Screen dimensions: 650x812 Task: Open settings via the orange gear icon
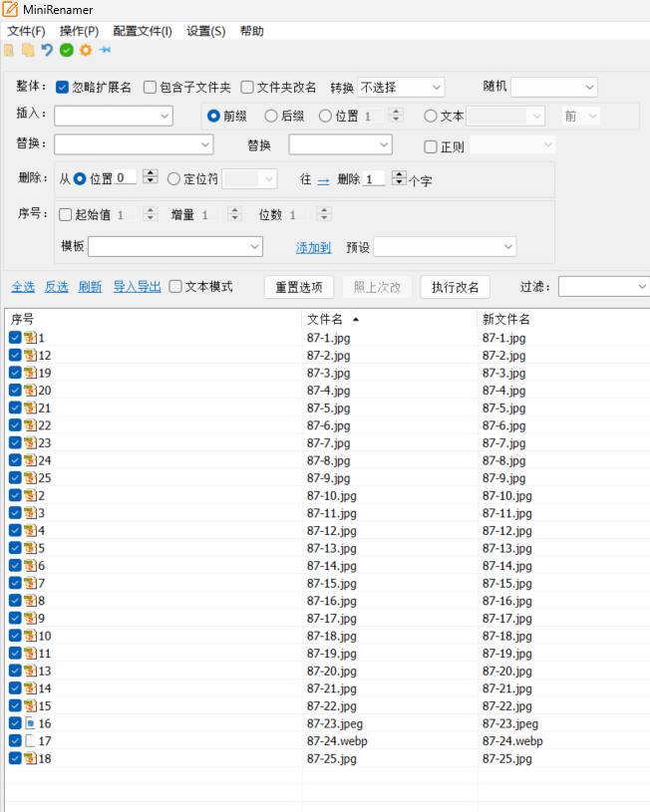[x=86, y=50]
